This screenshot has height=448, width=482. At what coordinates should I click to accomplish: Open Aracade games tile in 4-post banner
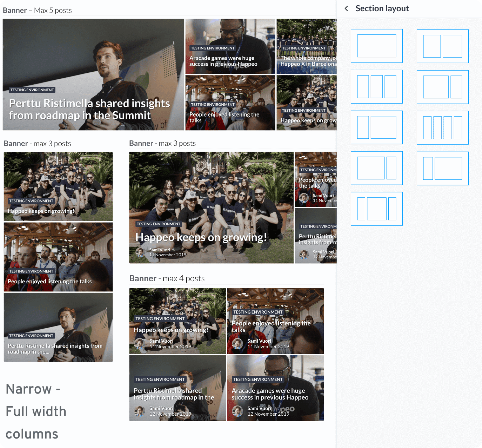click(x=275, y=388)
